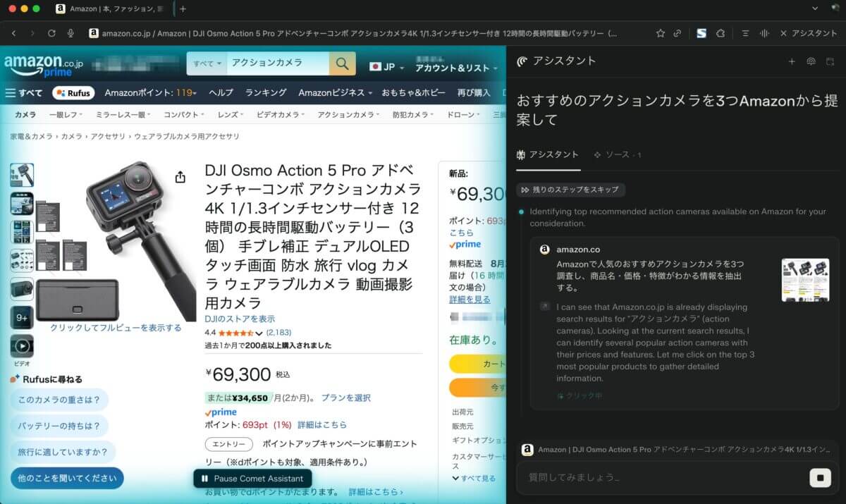
Task: Click the share icon beside product image
Action: (180, 177)
